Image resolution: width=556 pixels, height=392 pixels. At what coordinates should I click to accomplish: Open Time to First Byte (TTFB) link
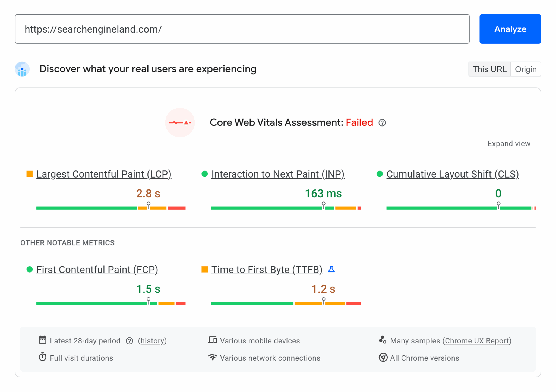tap(267, 270)
